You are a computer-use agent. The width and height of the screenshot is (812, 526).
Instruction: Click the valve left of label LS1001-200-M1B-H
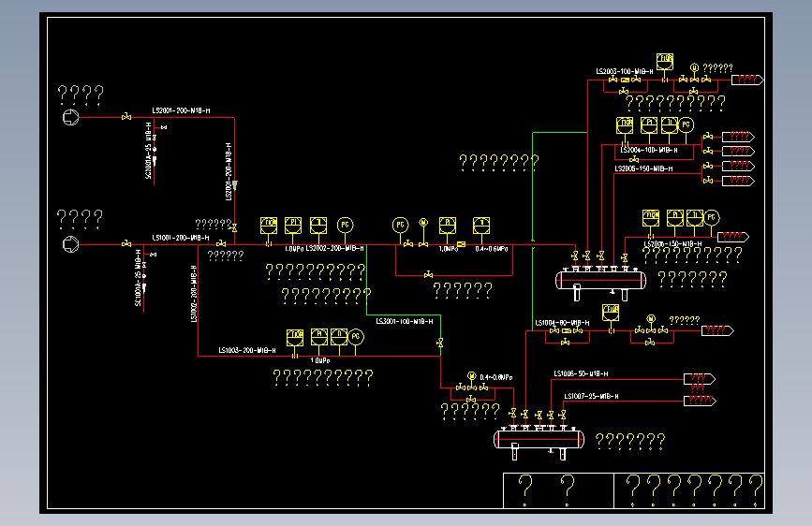tap(126, 243)
